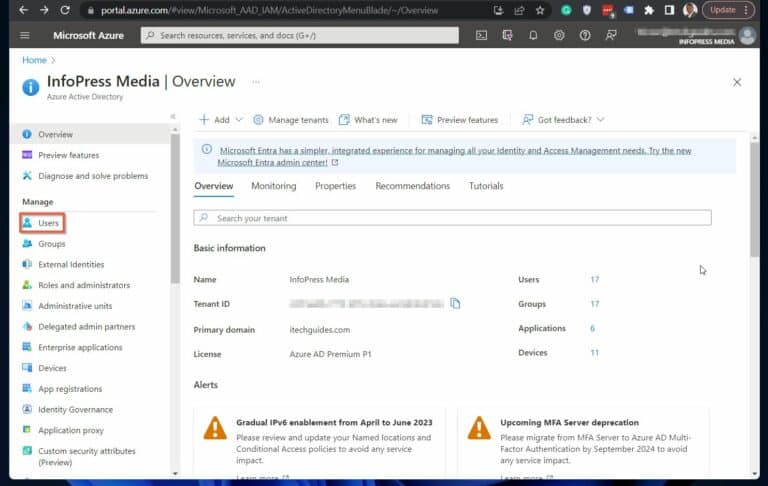The height and width of the screenshot is (486, 768).
Task: Switch to the Tutorials tab
Action: [x=486, y=186]
